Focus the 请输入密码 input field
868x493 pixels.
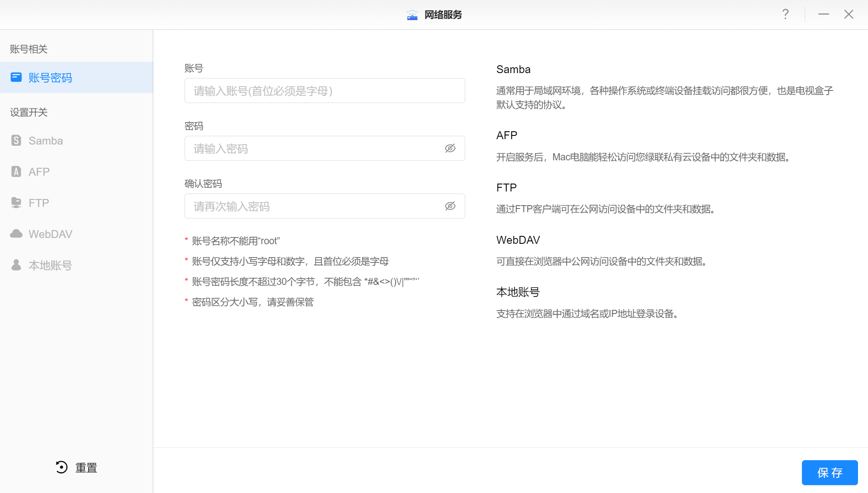[x=312, y=148]
